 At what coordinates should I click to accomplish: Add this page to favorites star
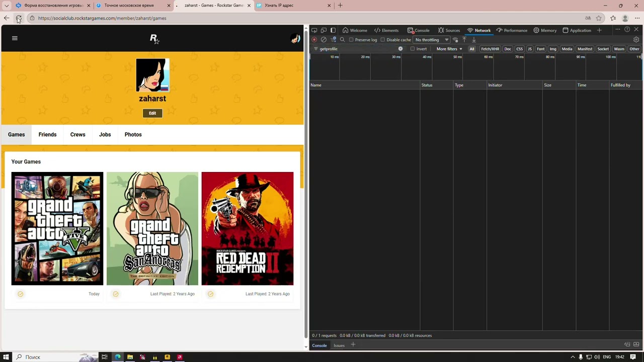(599, 18)
